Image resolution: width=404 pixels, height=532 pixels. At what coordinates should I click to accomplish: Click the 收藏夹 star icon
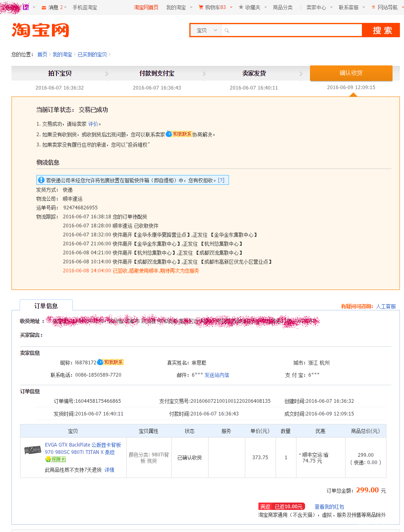pyautogui.click(x=241, y=7)
